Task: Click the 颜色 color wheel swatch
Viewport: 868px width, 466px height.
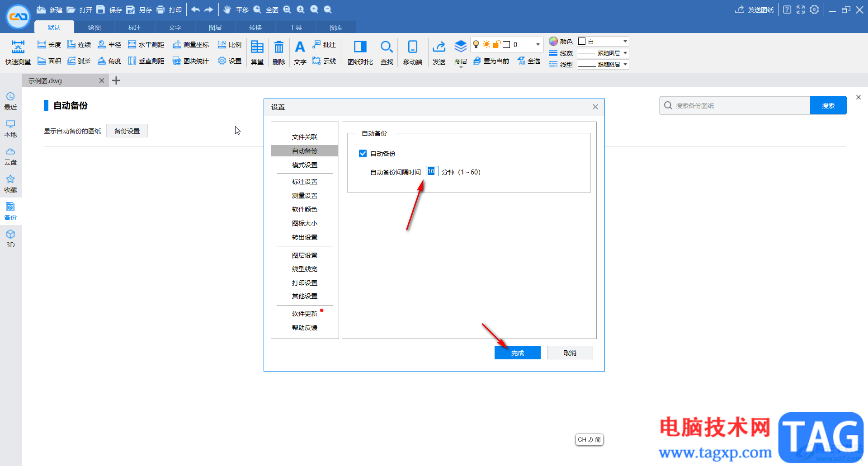Action: click(553, 41)
